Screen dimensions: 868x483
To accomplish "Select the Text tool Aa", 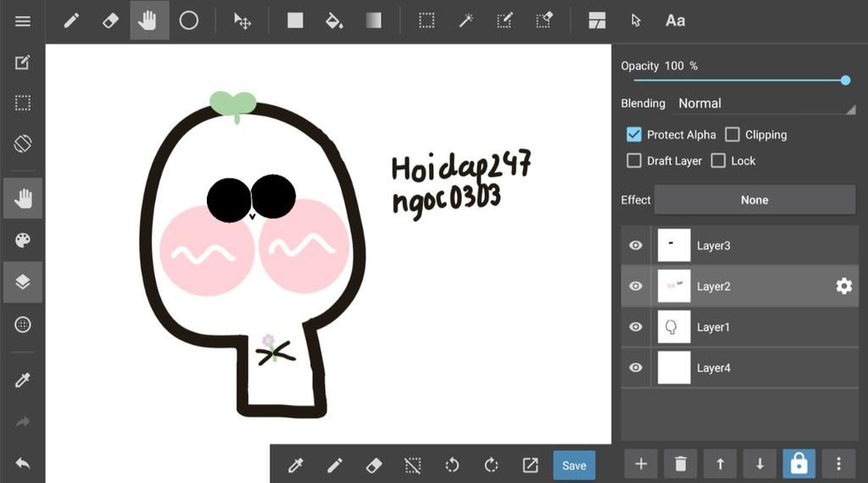I will click(675, 21).
